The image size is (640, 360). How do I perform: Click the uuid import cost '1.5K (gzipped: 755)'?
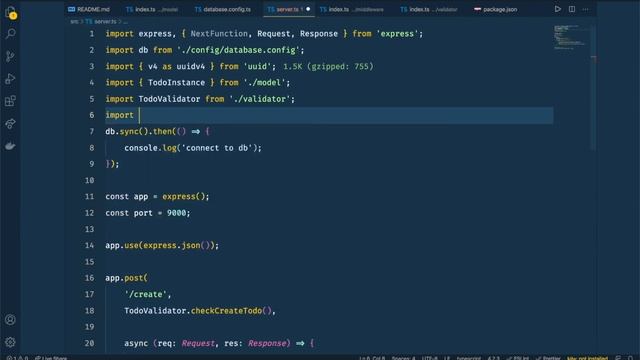coord(328,66)
